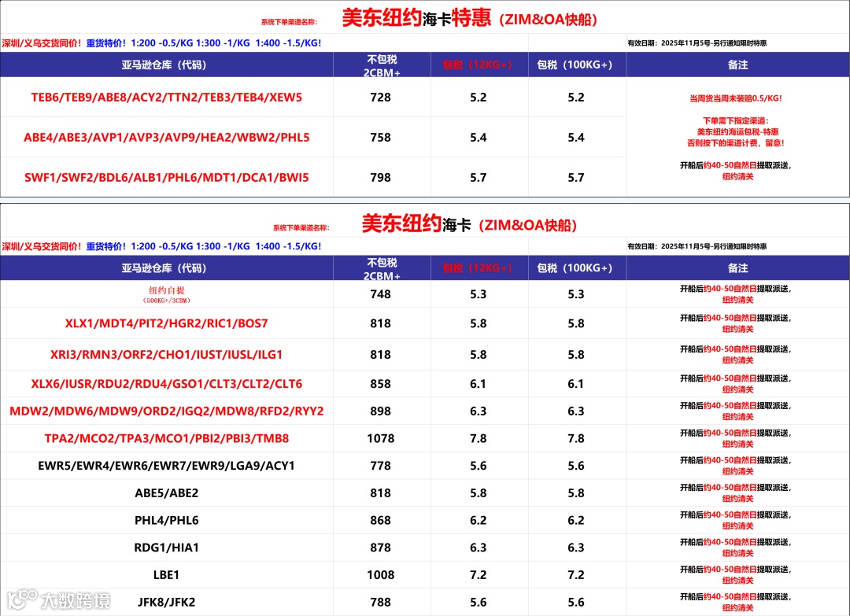This screenshot has width=850, height=616.
Task: Select the SWF1/SWF2/BDL6/ALB1 warehouse code cell
Action: tap(166, 178)
